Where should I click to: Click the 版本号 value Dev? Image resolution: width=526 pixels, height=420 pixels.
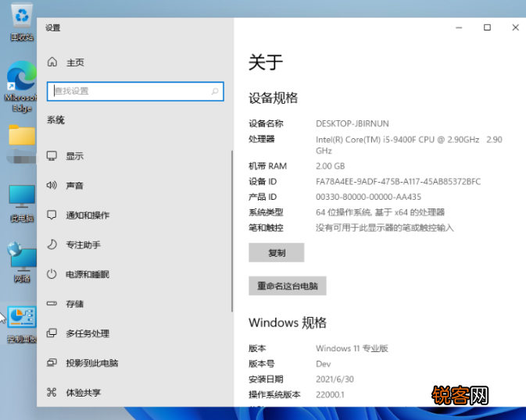pos(323,364)
